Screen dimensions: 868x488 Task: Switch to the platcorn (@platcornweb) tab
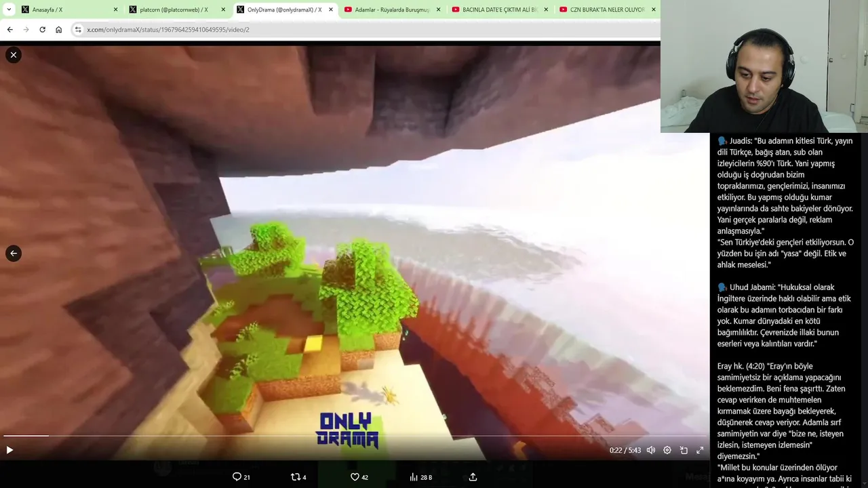178,9
